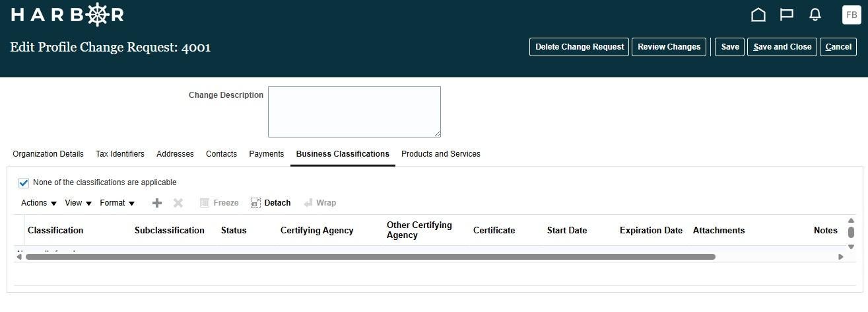Click the Expiration Date column header

pos(651,230)
